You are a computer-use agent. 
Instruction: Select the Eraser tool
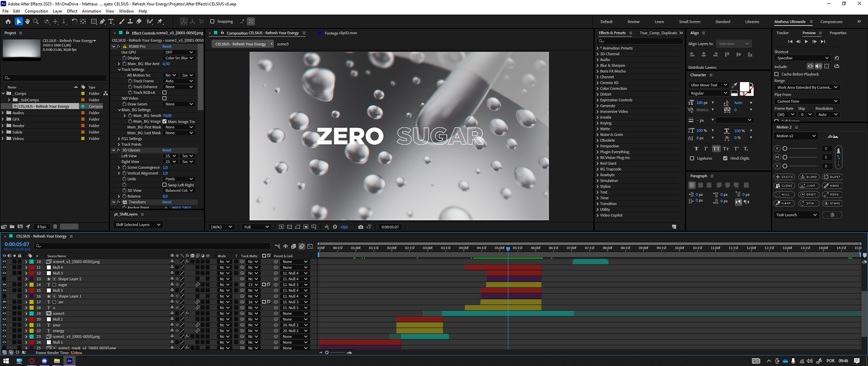tap(139, 21)
